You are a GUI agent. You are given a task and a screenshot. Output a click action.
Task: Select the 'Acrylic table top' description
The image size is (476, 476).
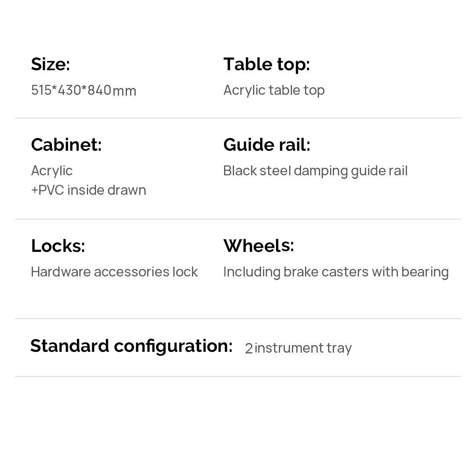274,90
